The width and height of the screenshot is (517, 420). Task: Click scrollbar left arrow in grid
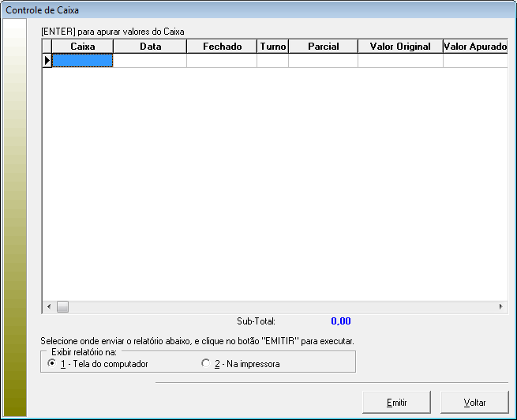point(48,306)
